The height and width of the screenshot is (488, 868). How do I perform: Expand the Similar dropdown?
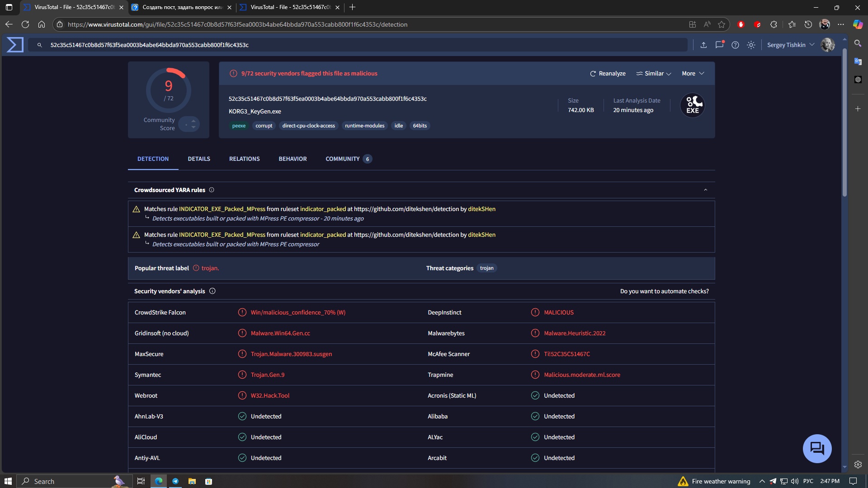[654, 73]
